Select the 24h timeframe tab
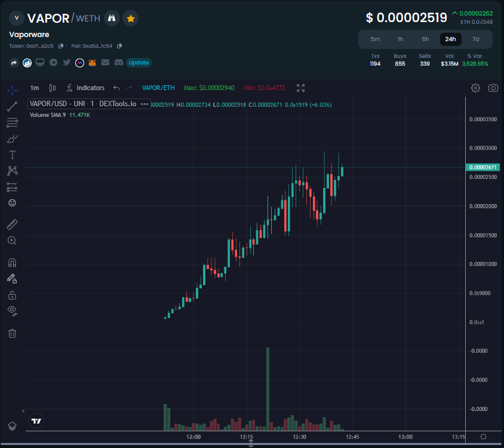Screen dimensions: 504x448 [450, 39]
